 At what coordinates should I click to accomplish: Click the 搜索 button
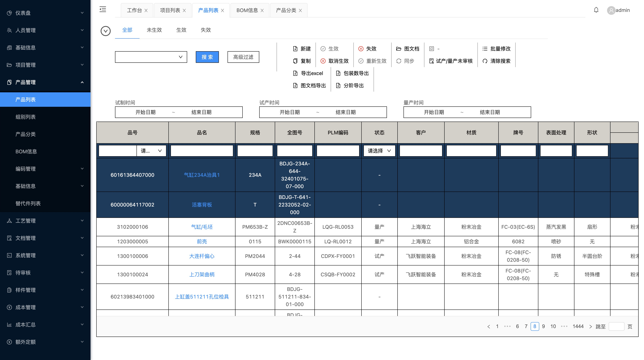[x=207, y=57]
